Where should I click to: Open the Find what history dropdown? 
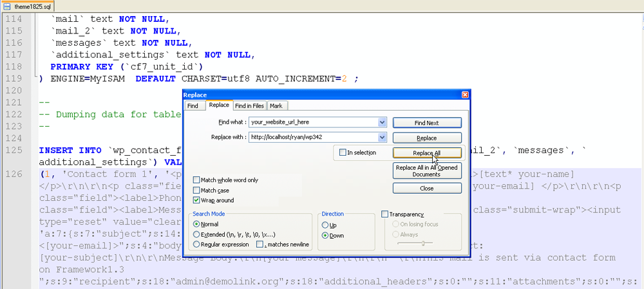pos(382,122)
